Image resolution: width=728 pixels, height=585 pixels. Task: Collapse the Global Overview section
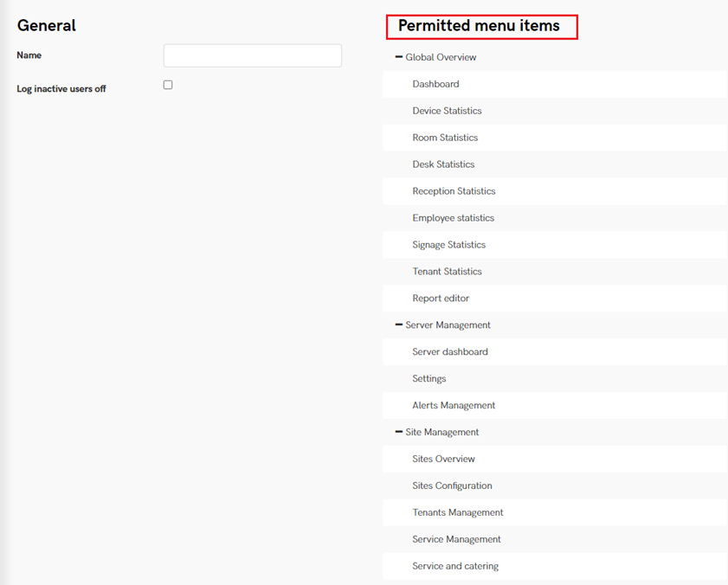(x=399, y=57)
